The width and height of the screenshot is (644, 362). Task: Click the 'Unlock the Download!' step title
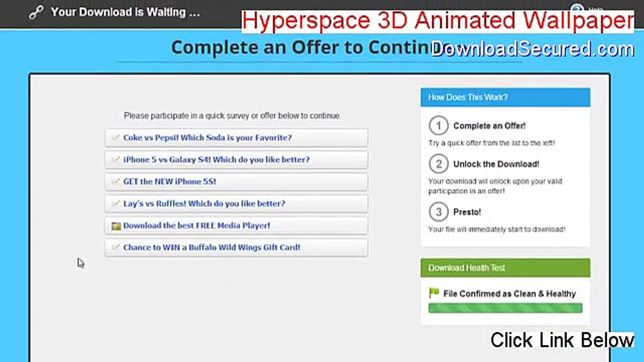(x=496, y=164)
